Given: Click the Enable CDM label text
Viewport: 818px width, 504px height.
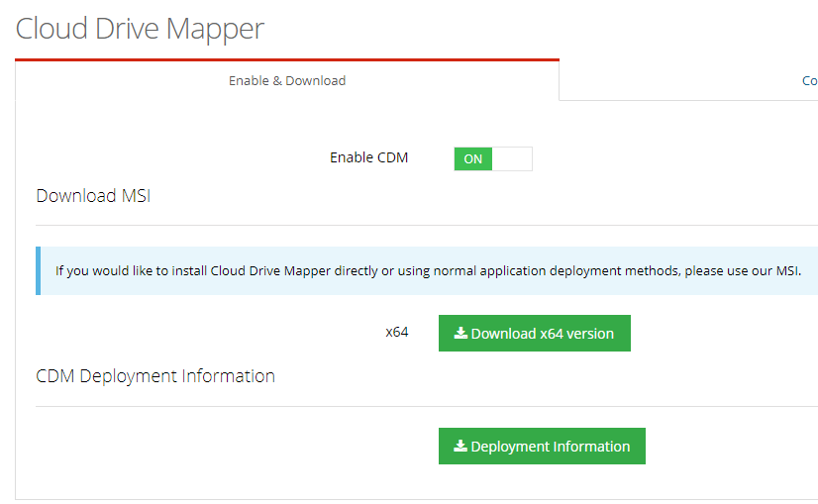Looking at the screenshot, I should point(368,157).
